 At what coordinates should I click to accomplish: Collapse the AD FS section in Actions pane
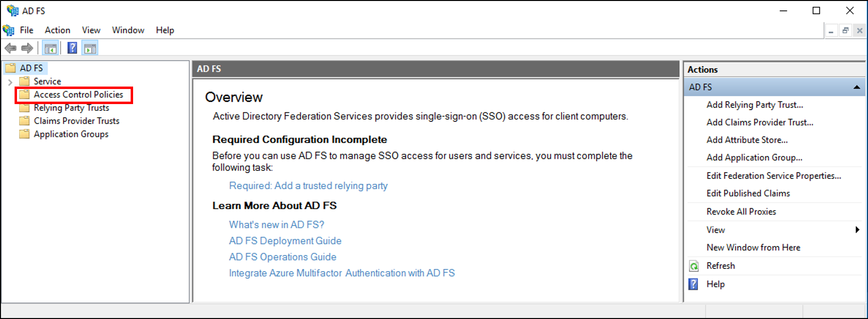pos(856,87)
